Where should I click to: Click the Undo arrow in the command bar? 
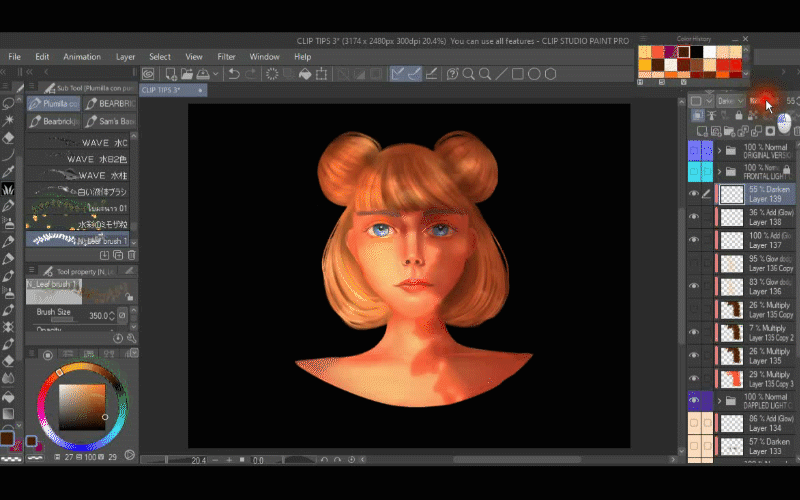click(233, 74)
